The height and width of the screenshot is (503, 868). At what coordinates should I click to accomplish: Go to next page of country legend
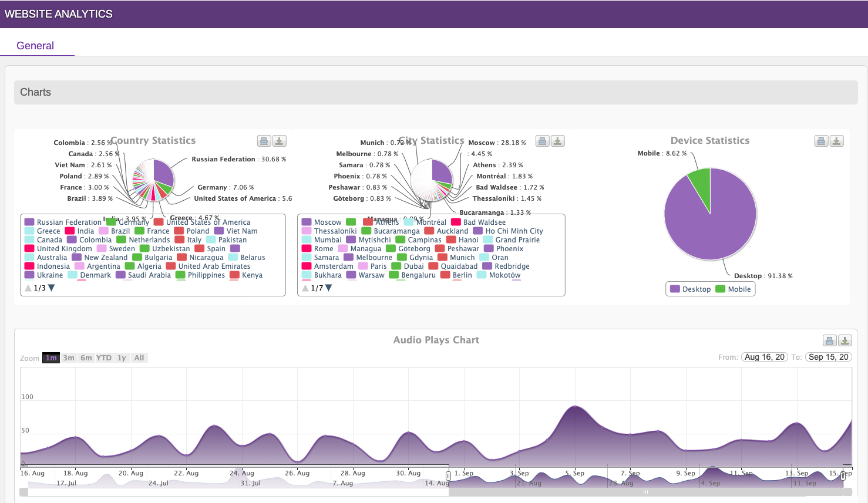coord(52,288)
